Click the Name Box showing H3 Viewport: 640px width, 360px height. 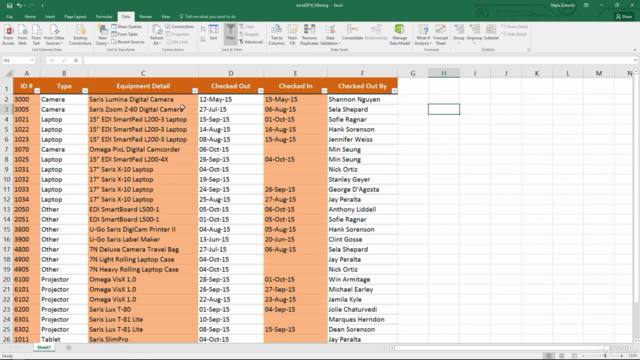[18, 60]
